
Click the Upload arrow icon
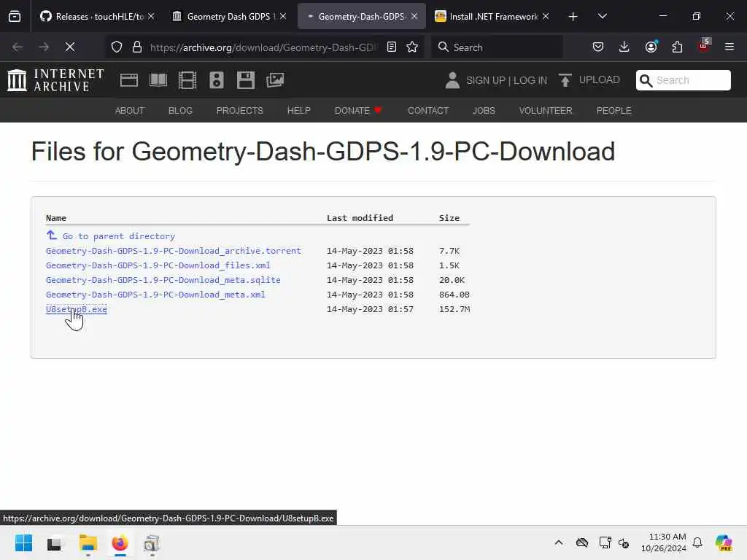[565, 80]
